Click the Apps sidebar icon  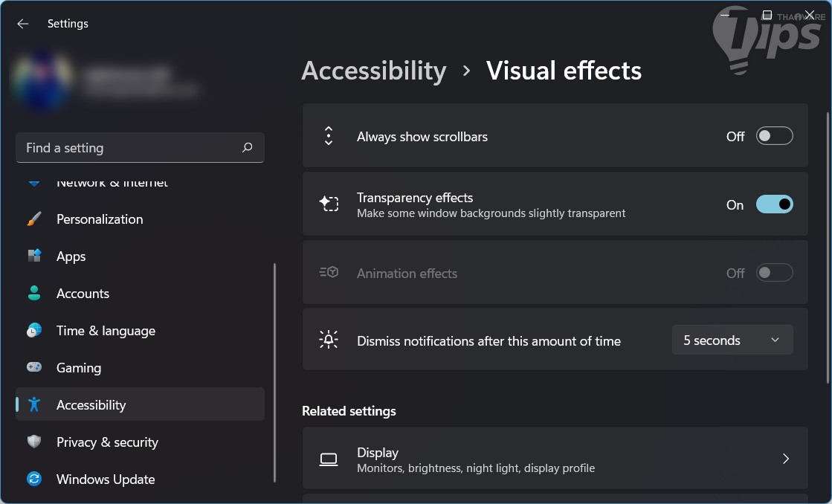(x=34, y=256)
